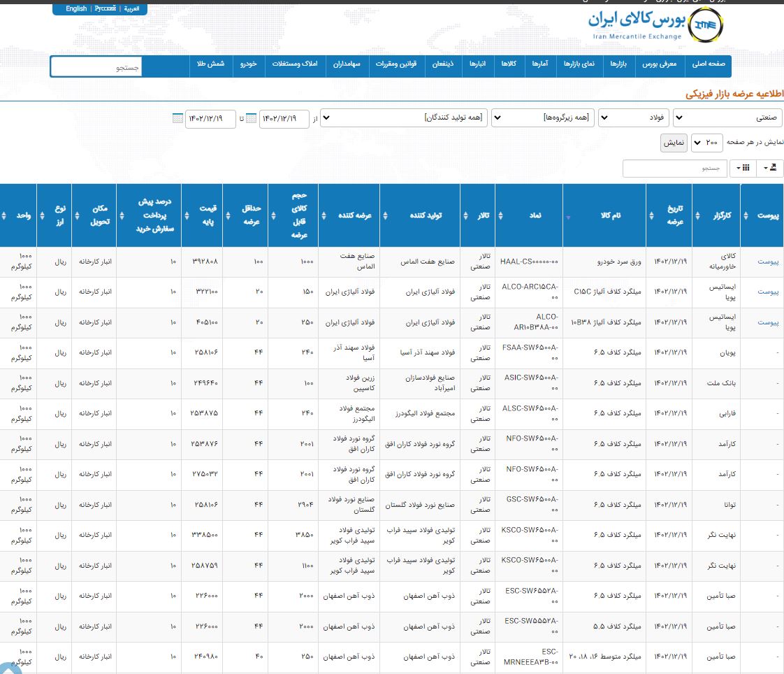The height and width of the screenshot is (674, 784).
Task: Open the column visibility grid menu
Action: [x=743, y=168]
